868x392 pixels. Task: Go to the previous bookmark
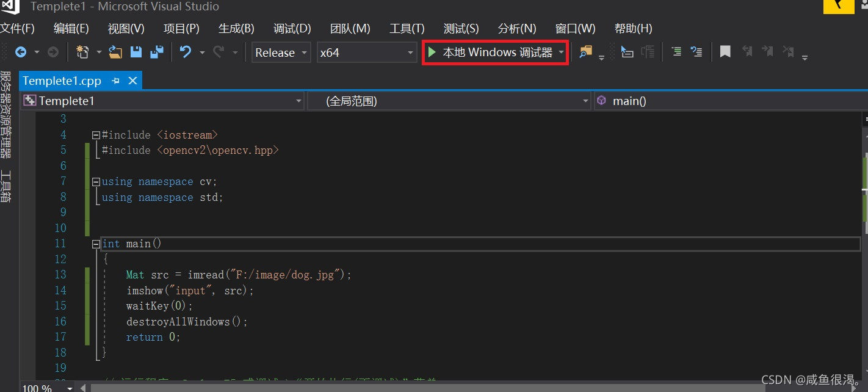(x=747, y=53)
